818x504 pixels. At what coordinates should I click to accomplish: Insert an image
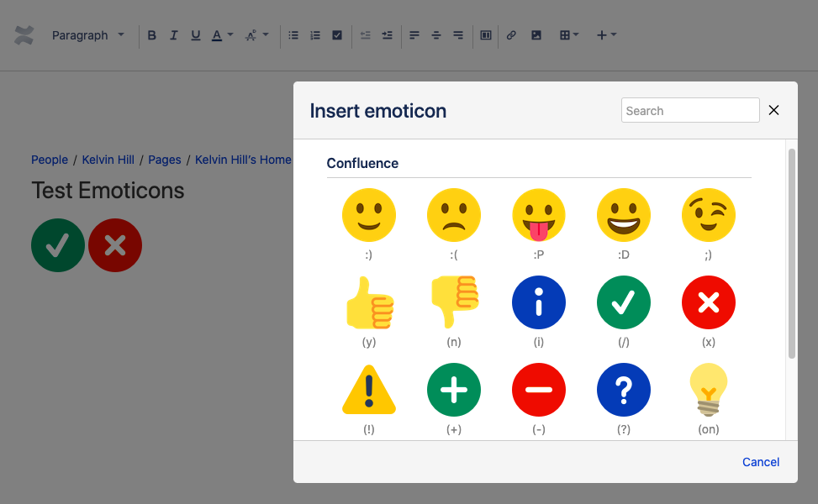tap(536, 35)
